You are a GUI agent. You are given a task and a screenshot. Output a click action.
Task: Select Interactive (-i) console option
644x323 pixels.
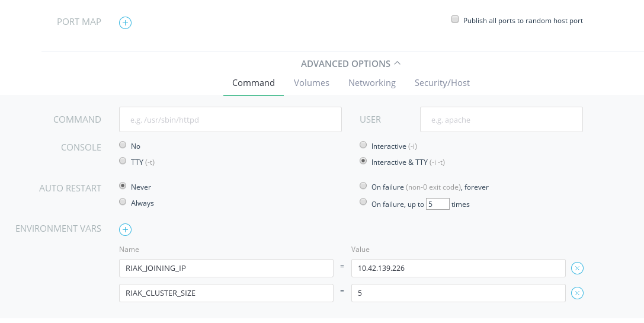pyautogui.click(x=363, y=145)
